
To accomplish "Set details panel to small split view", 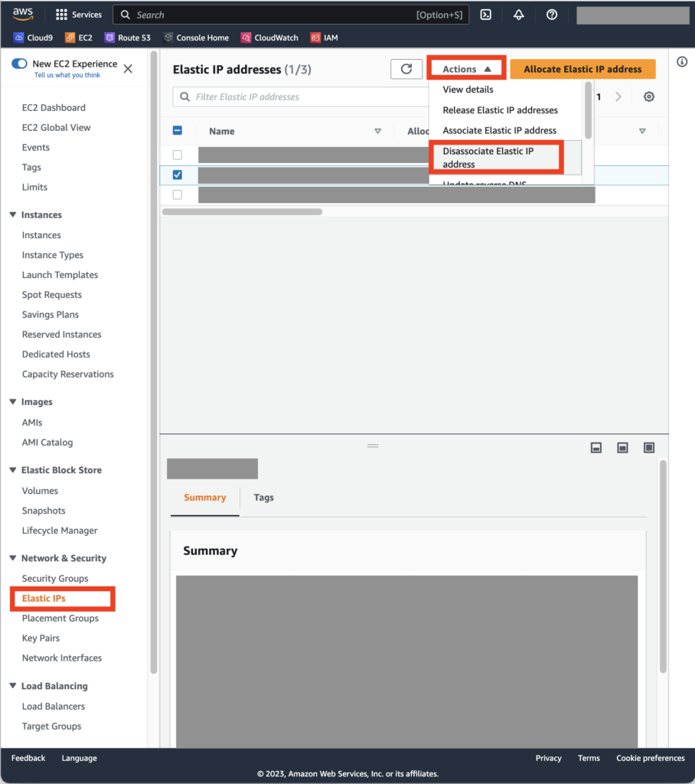I will (x=596, y=447).
